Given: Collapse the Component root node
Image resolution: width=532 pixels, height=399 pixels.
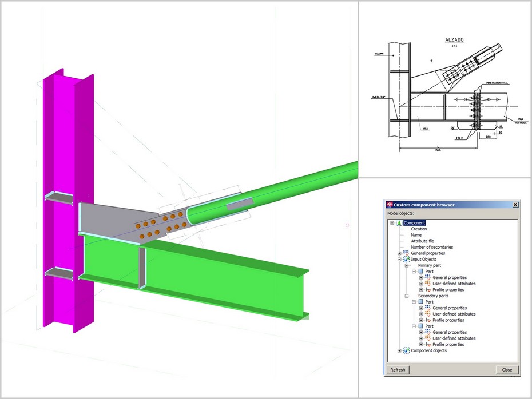Looking at the screenshot, I should [x=392, y=223].
